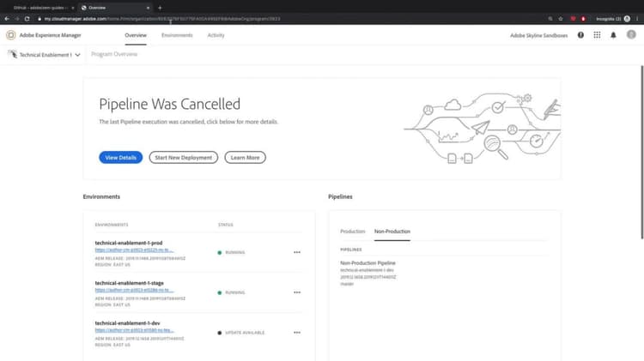This screenshot has width=644, height=361.
Task: Click the Pipeline Was Cancelled heading
Action: point(170,105)
